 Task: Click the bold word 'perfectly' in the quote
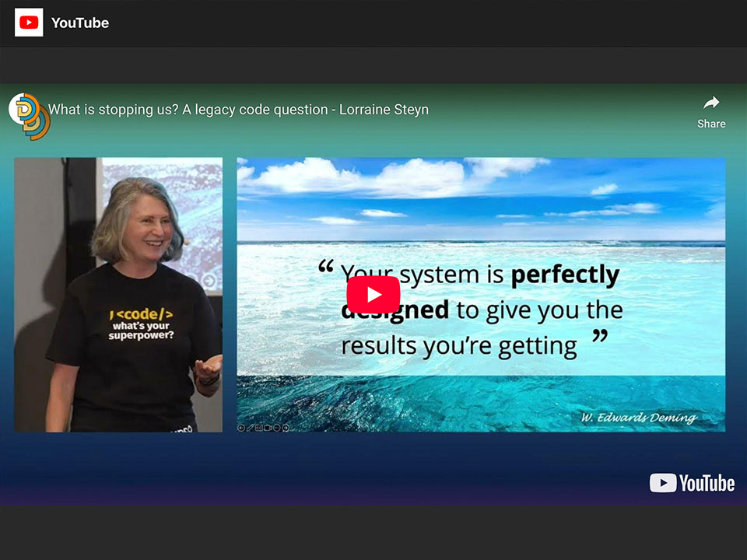pos(565,275)
